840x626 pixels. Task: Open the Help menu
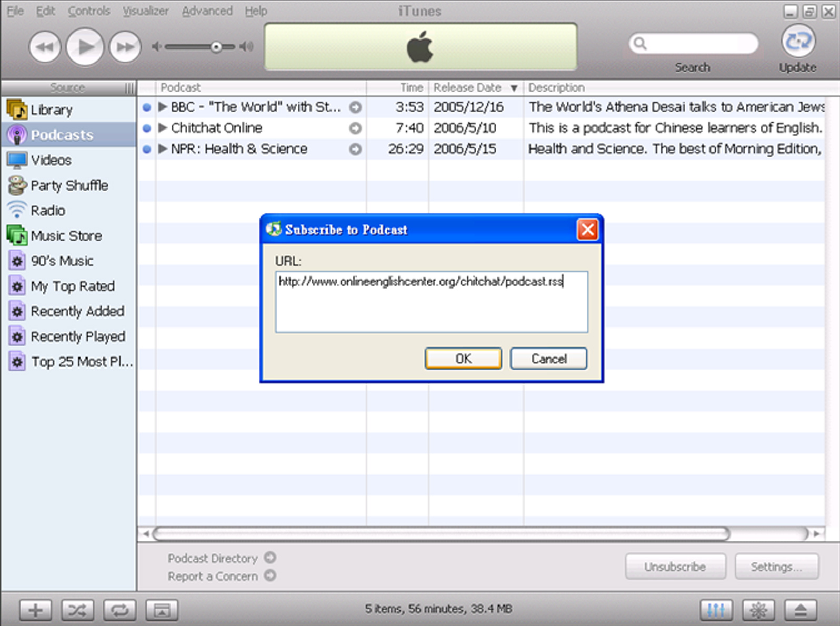[x=256, y=11]
